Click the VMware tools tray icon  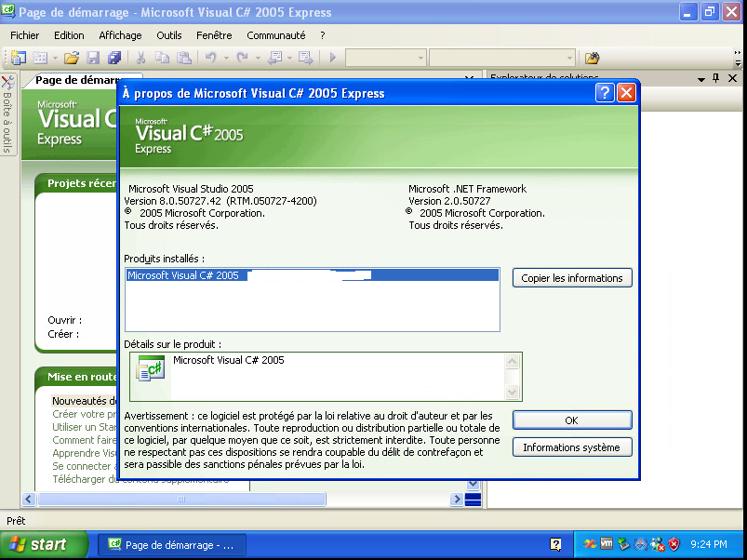(607, 543)
